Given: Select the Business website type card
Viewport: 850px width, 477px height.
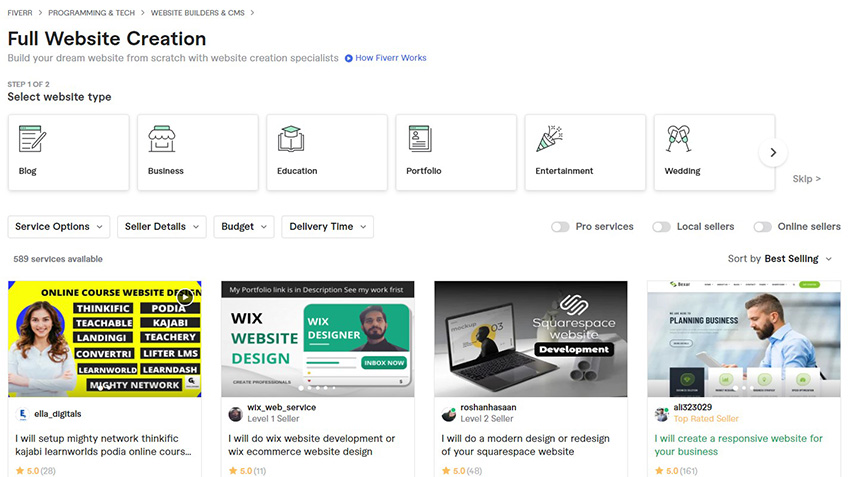Looking at the screenshot, I should (198, 152).
